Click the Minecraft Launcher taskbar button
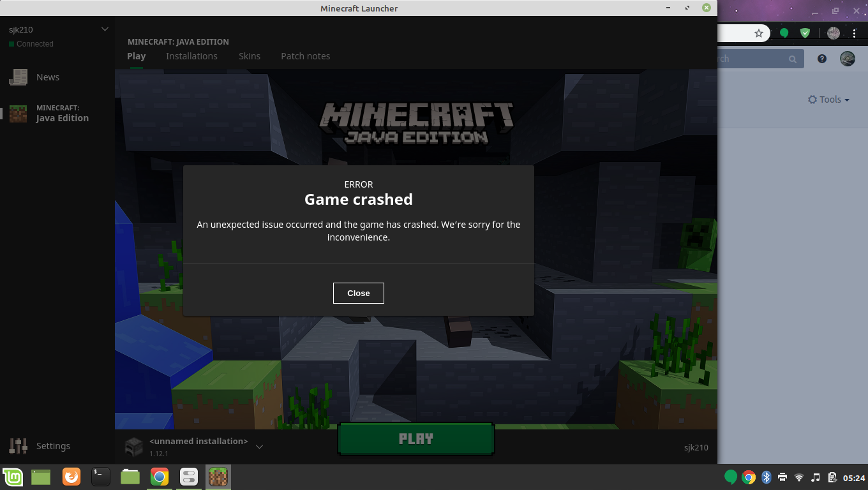Screen dimensions: 868x490 (218, 477)
